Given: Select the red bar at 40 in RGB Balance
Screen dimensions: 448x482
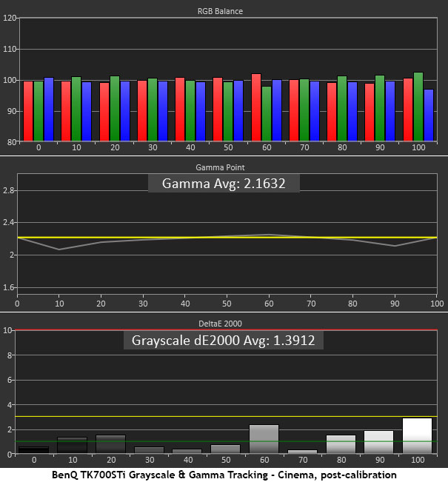Looking at the screenshot, I should (x=180, y=109).
